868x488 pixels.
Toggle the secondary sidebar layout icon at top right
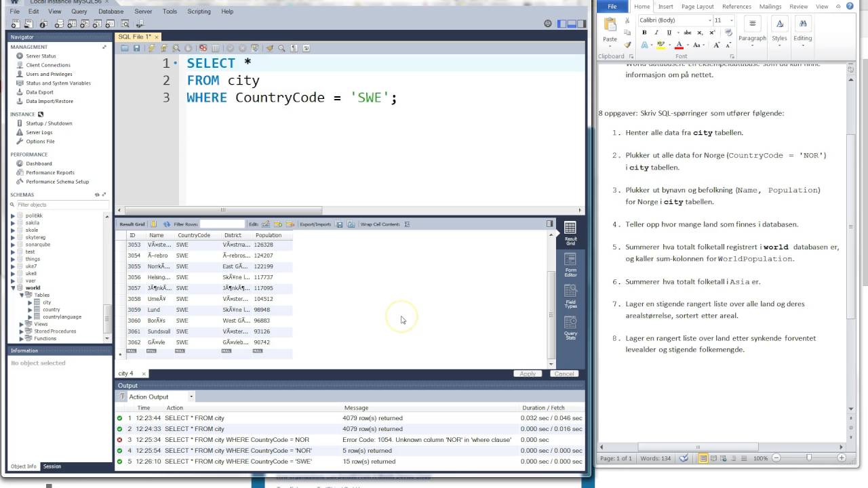(581, 24)
